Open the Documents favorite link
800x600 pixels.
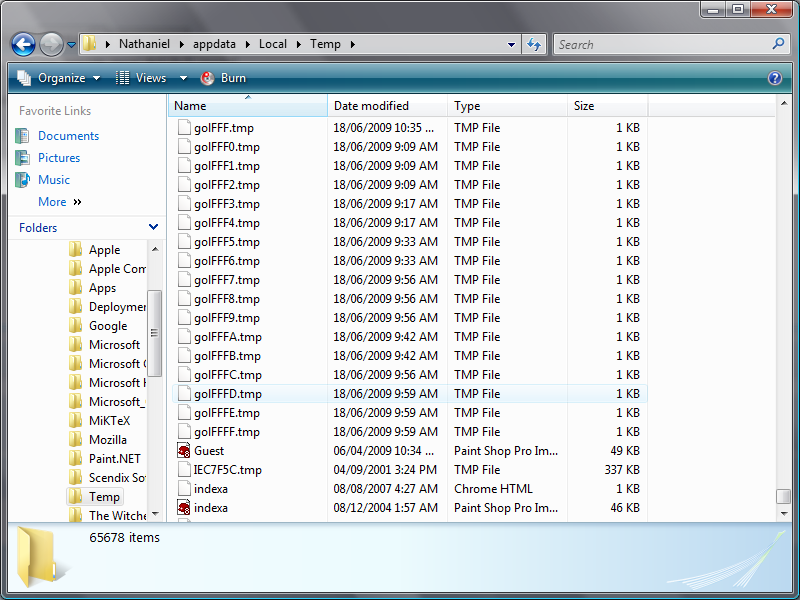click(68, 136)
